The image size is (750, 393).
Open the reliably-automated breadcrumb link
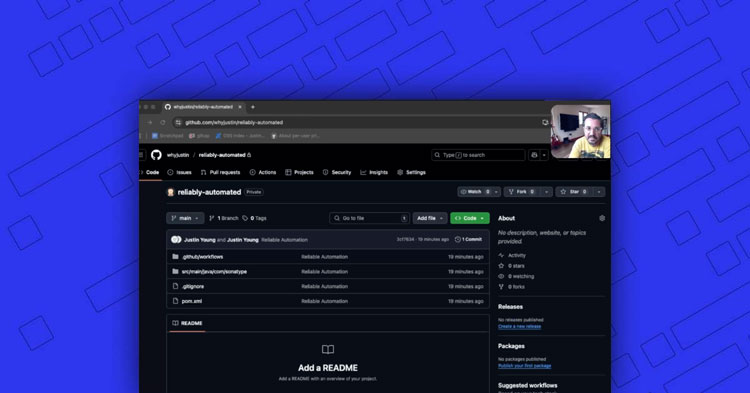(x=222, y=155)
